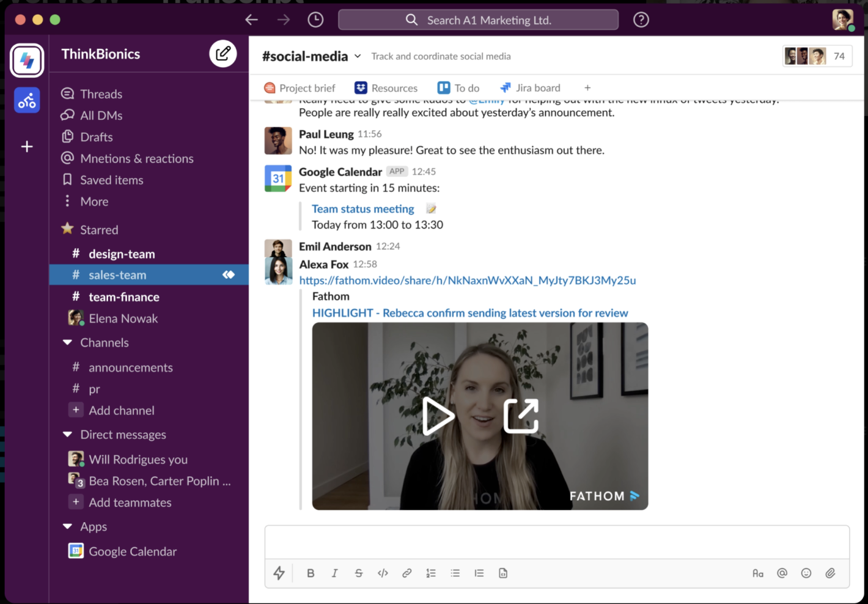Open the HIGHLIGHT Rebecca confirm link

[x=470, y=313]
